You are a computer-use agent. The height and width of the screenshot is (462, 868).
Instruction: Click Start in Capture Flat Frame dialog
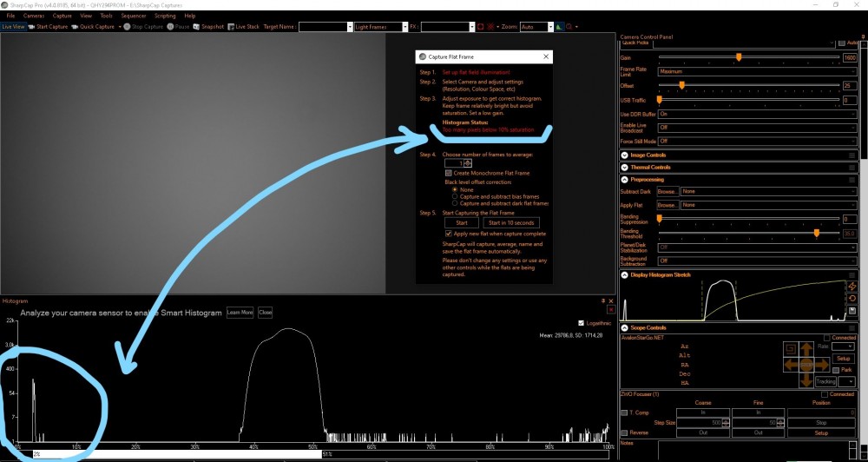coord(462,222)
